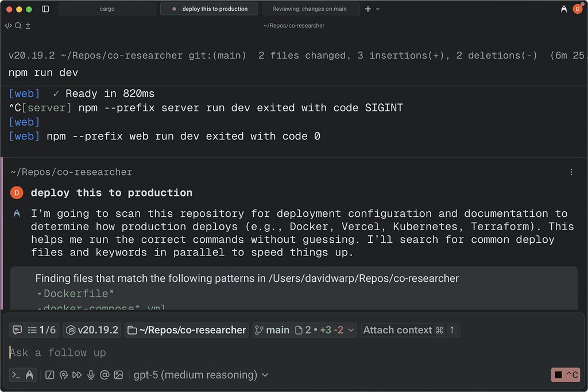Click the Warp icon in the macOS menu bar

click(563, 8)
